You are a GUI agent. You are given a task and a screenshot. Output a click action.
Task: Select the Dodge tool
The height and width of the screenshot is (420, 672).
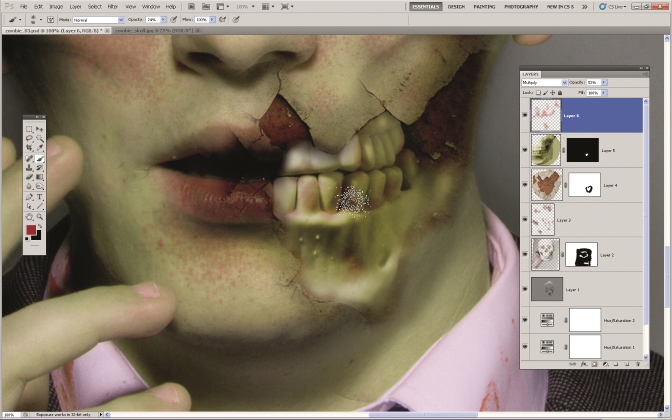click(40, 186)
